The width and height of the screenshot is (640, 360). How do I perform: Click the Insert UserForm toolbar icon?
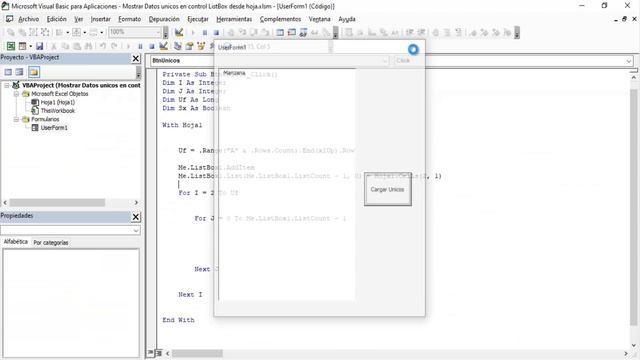(x=22, y=46)
